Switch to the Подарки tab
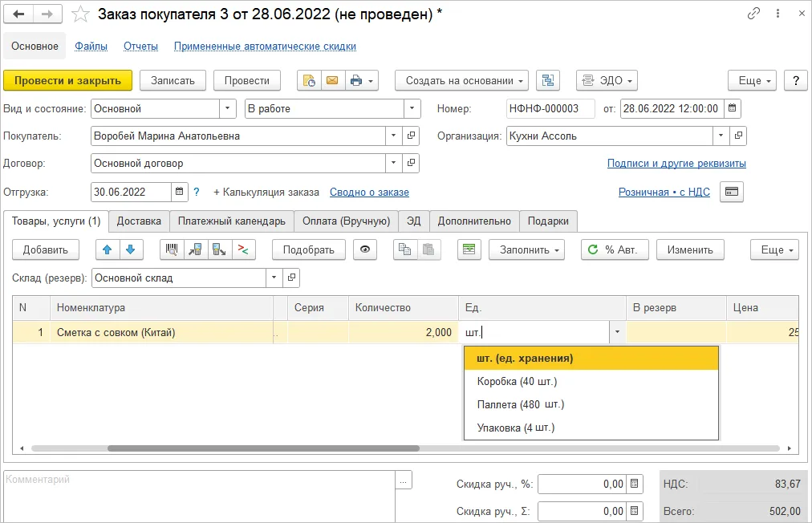The height and width of the screenshot is (523, 812). 548,221
